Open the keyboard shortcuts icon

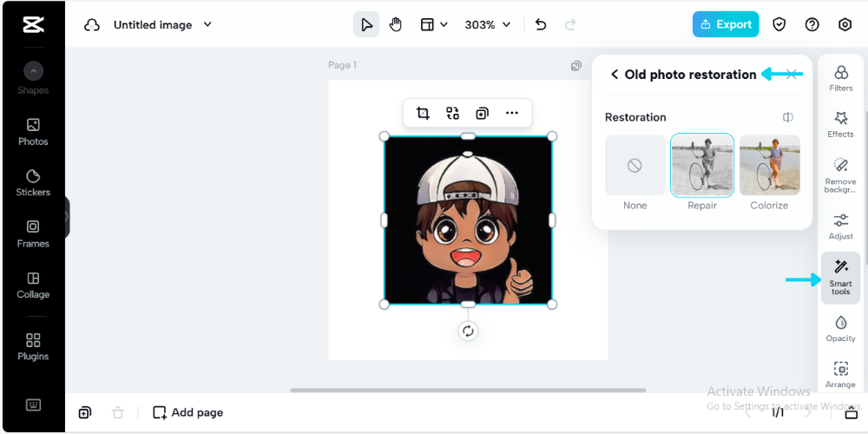(x=33, y=405)
